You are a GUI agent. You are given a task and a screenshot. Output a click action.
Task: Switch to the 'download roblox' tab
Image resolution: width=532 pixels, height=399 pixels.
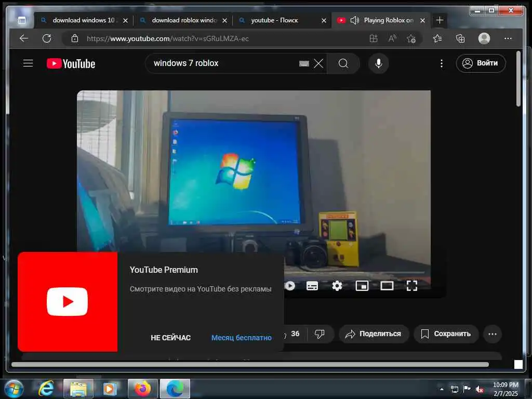coord(183,20)
